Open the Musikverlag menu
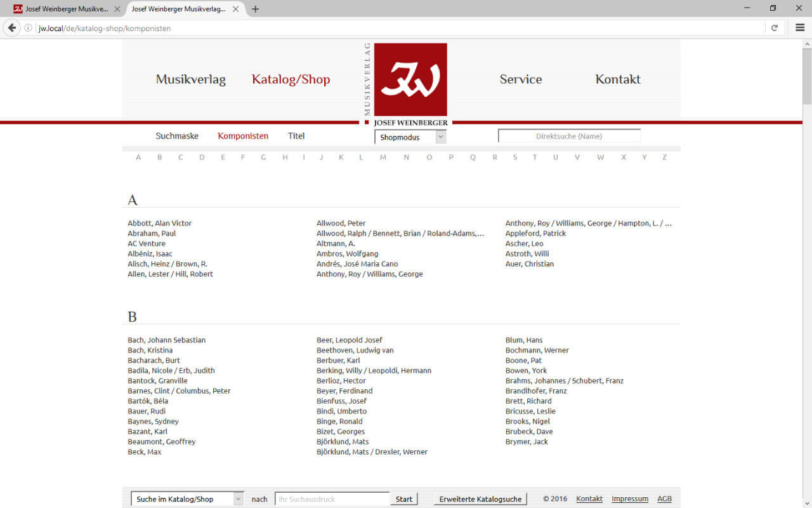 pyautogui.click(x=191, y=79)
